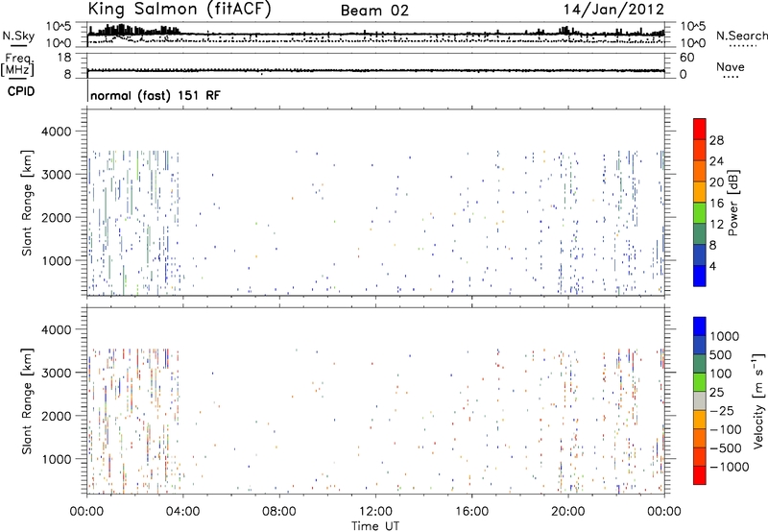
Task: Click the frequency trace line in Freq panel
Action: pos(375,70)
